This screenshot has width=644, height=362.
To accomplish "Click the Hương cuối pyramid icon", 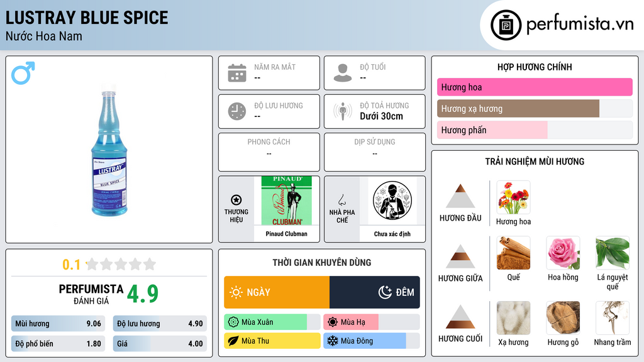I will [x=460, y=317].
